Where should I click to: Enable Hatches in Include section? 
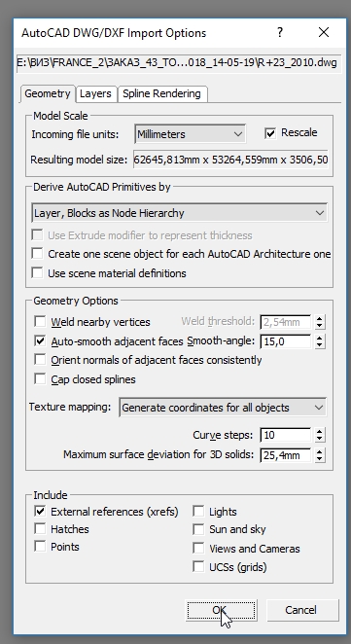pos(40,528)
